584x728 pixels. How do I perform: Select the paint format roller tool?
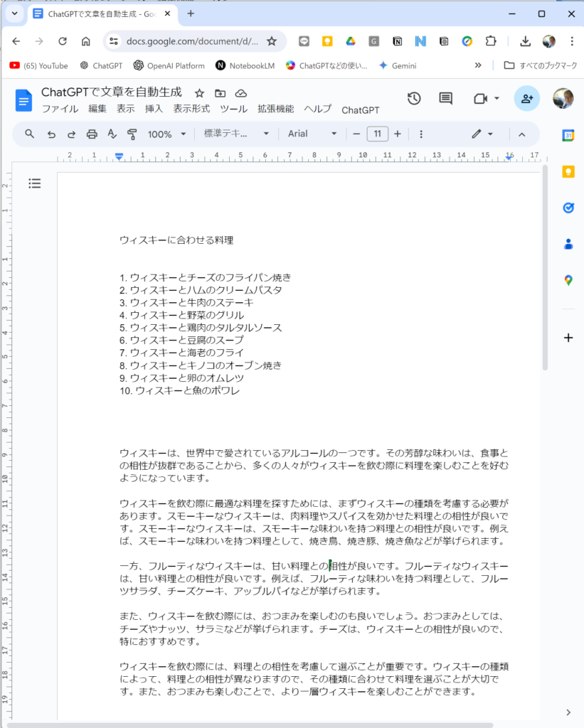(132, 134)
